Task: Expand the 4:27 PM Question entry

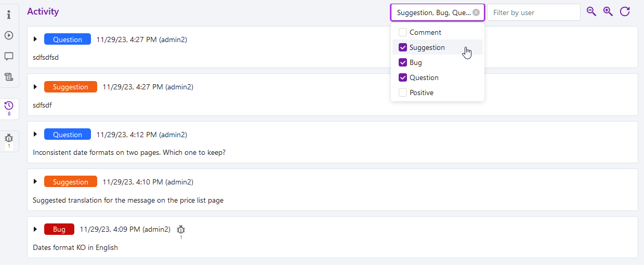Action: (x=35, y=39)
